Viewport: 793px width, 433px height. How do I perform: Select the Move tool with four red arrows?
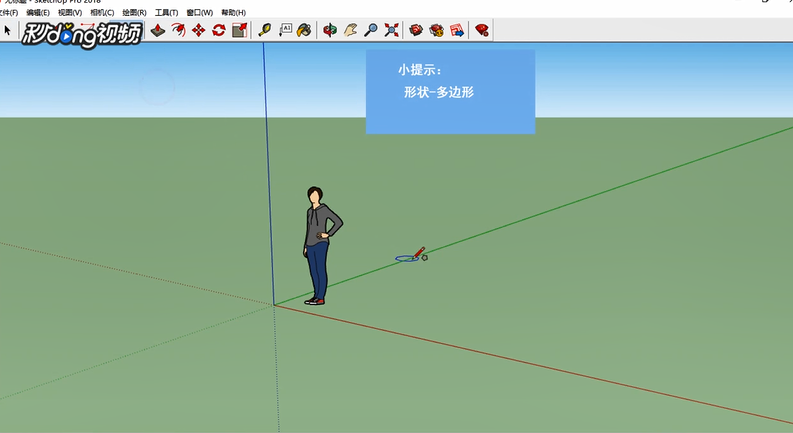[199, 30]
